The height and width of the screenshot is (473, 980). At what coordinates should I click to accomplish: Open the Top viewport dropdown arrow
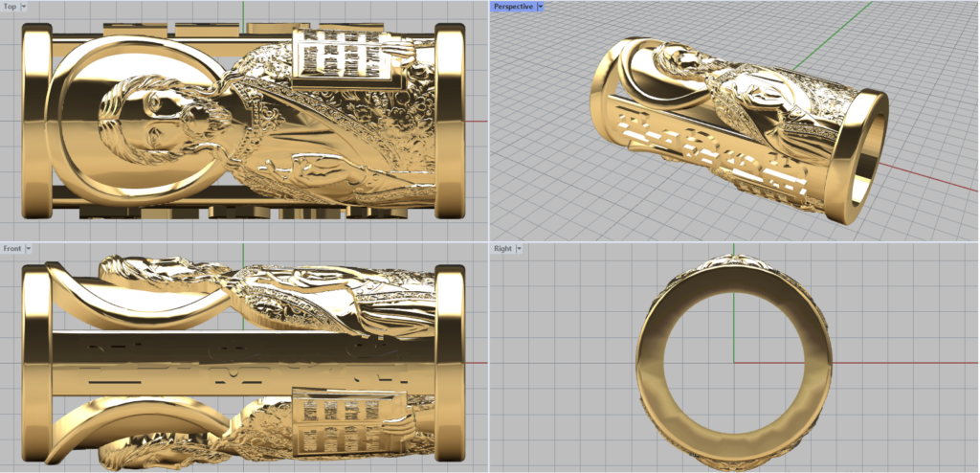point(24,6)
